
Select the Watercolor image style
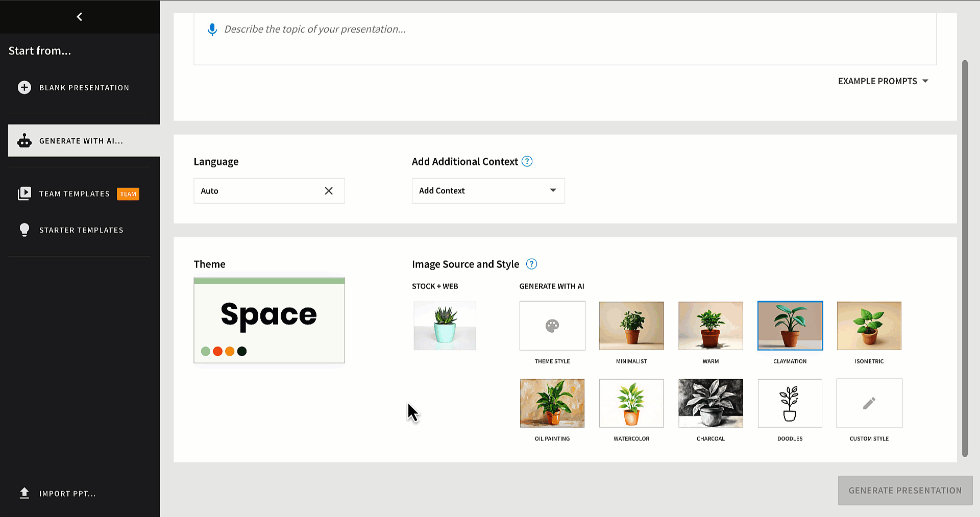[x=631, y=403]
